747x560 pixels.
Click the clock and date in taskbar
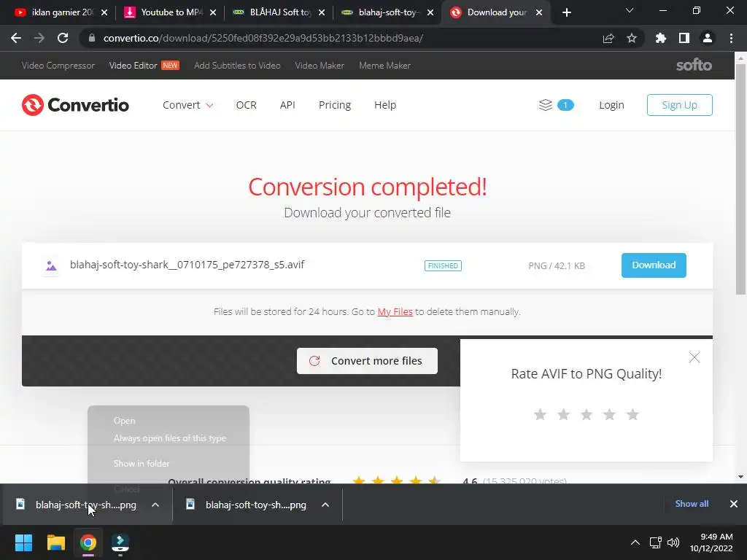(x=711, y=542)
